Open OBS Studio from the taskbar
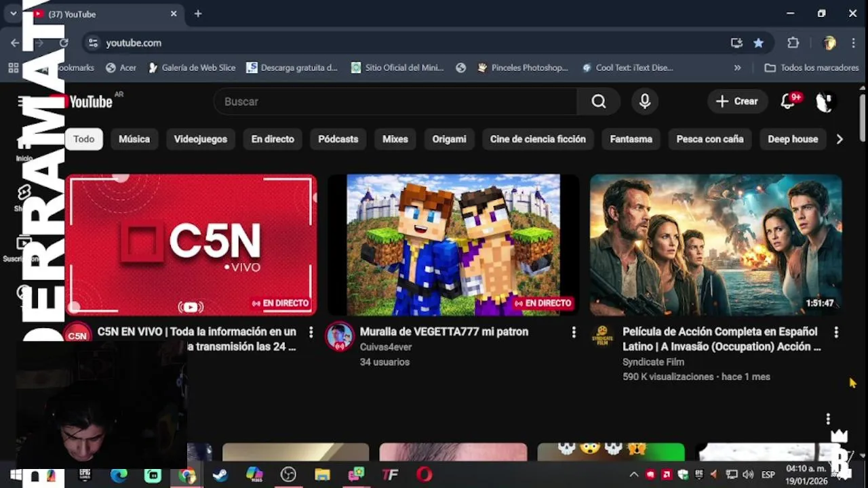This screenshot has height=488, width=868. (288, 474)
